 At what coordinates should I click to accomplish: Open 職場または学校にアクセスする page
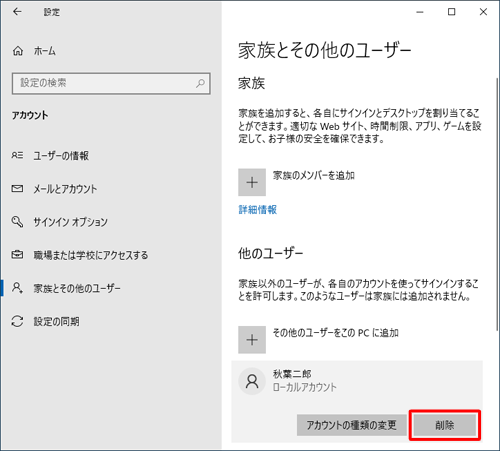[x=91, y=255]
